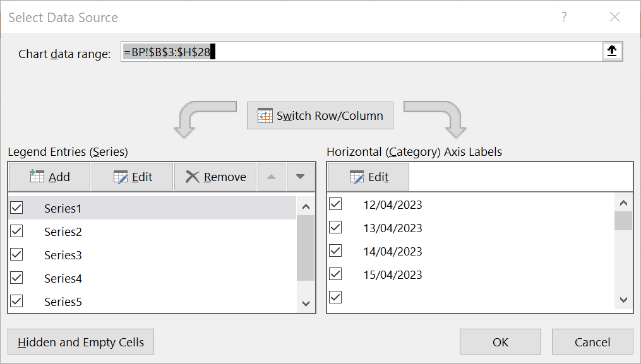Select the 12/04/2023 axis label
Image resolution: width=641 pixels, height=364 pixels.
click(x=393, y=204)
